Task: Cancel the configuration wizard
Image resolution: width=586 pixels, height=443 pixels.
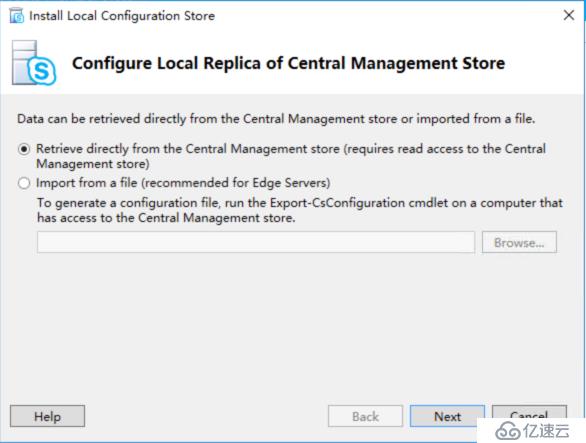Action: pos(529,413)
